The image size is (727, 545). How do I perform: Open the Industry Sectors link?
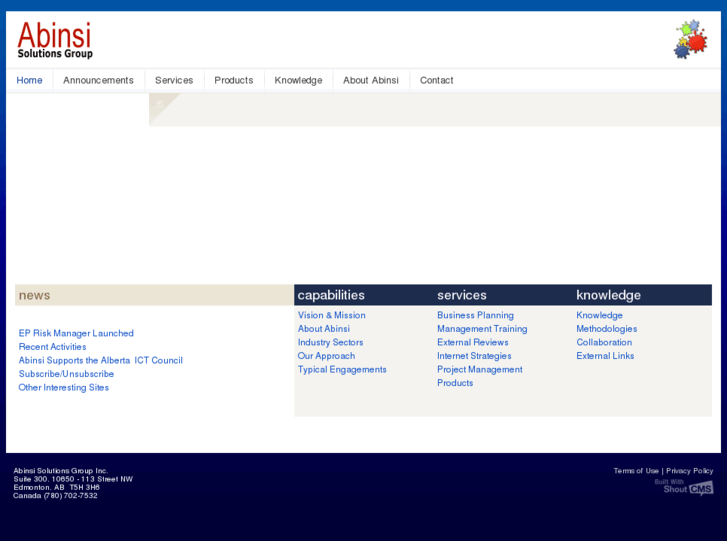coord(330,342)
